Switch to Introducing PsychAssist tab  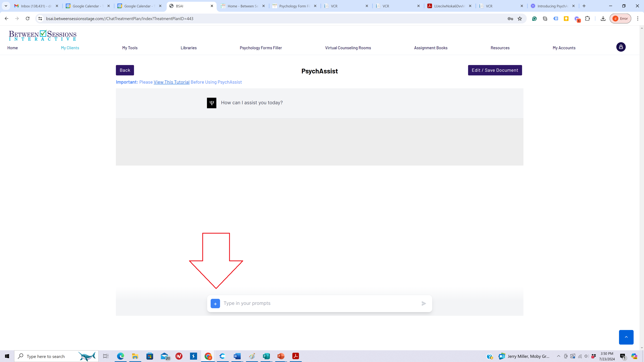pyautogui.click(x=553, y=6)
